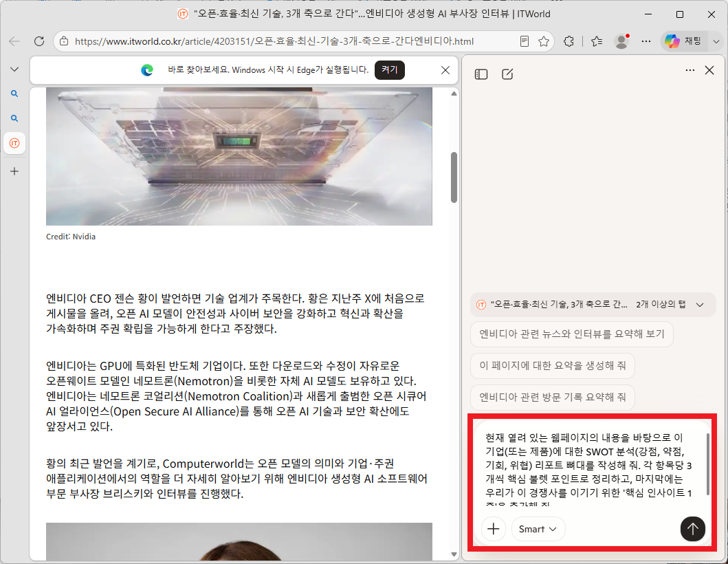Click the interviewee portrait photo
The height and width of the screenshot is (564, 728).
pyautogui.click(x=239, y=542)
